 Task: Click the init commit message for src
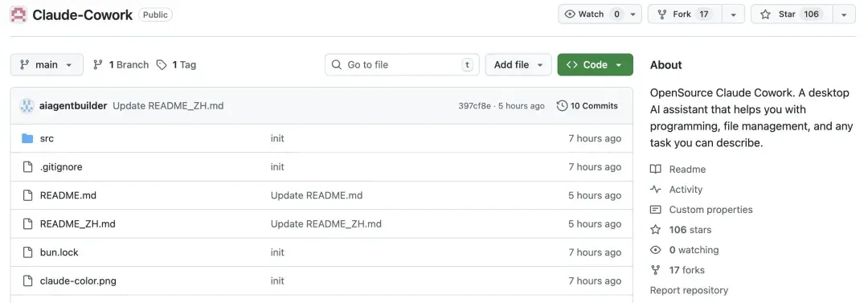tap(277, 138)
